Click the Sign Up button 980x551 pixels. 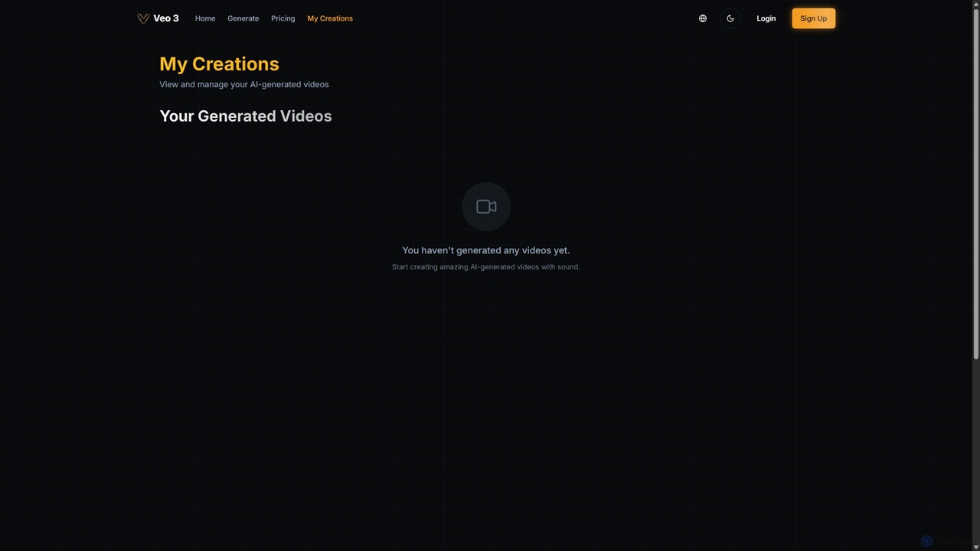tap(813, 18)
